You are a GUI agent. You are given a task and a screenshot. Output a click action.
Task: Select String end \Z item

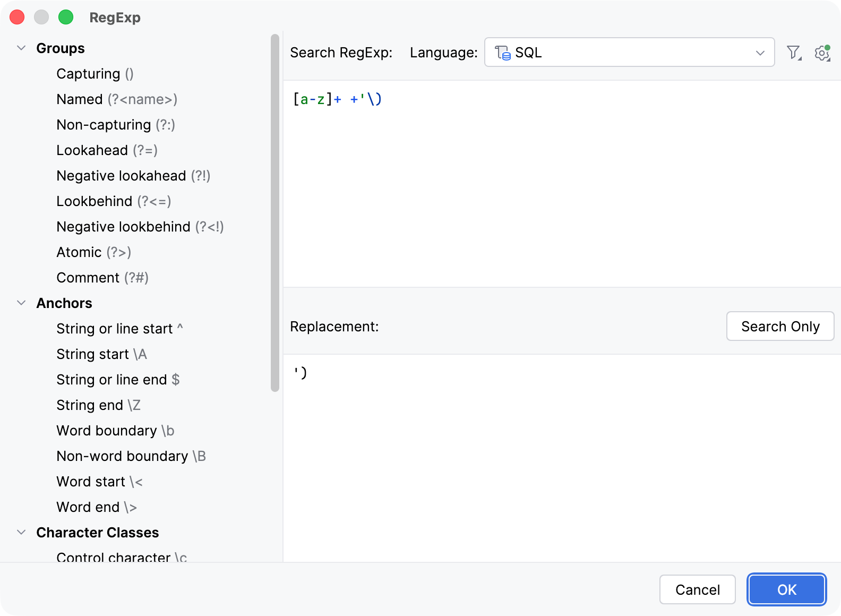point(98,405)
